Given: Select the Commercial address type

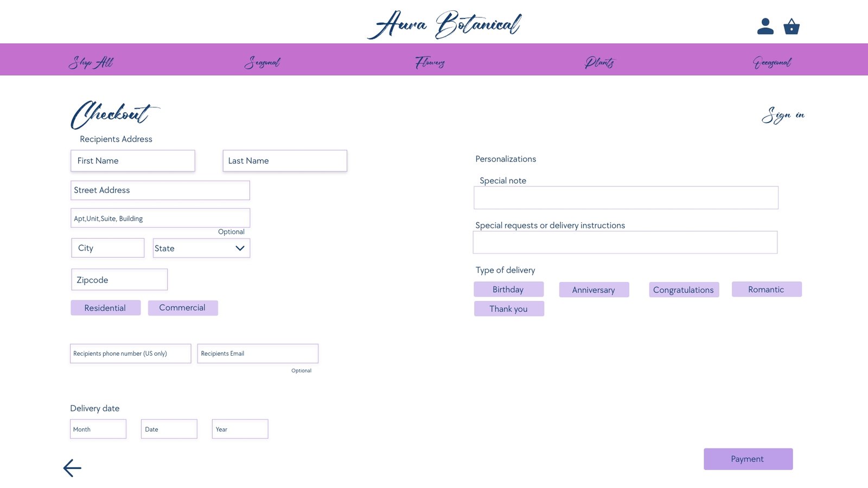Looking at the screenshot, I should [x=183, y=308].
